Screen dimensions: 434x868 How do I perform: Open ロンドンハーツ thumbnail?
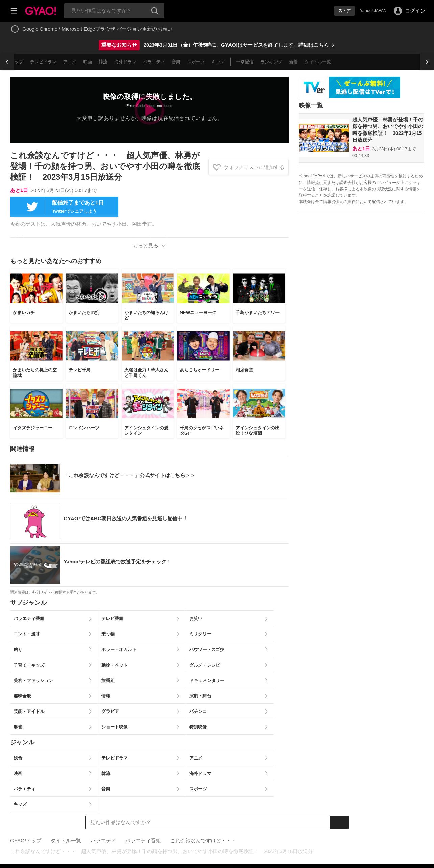92,404
